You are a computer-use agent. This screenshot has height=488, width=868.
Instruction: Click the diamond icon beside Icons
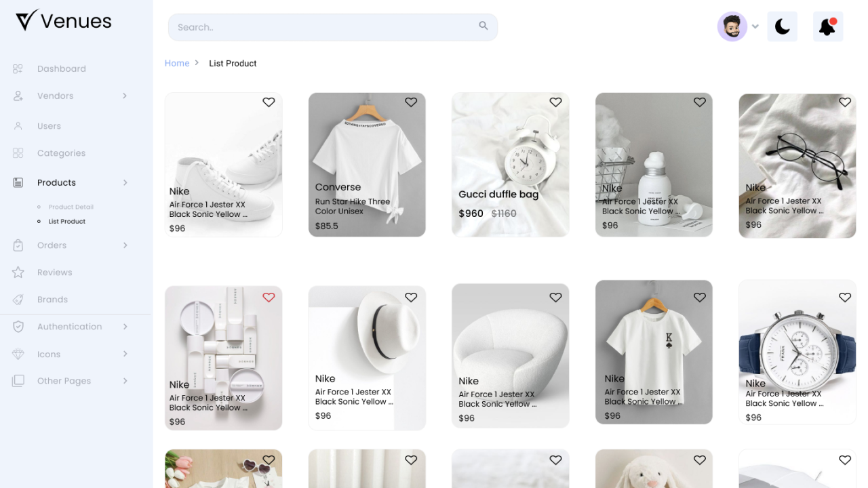(x=18, y=354)
